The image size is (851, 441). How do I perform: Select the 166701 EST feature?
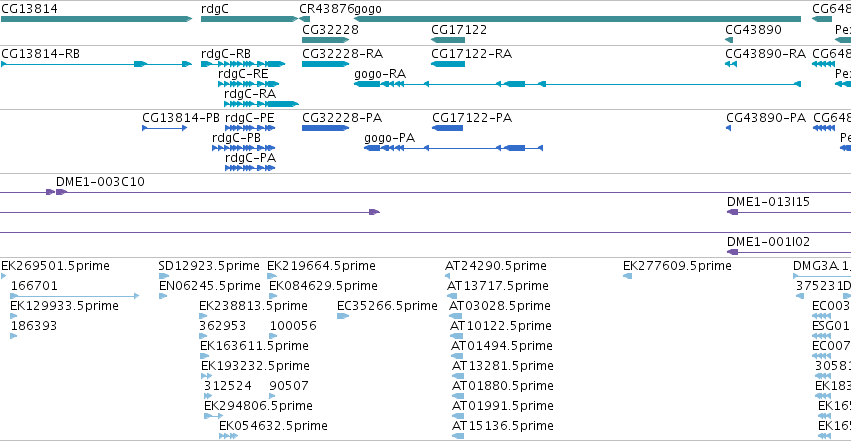click(x=75, y=296)
